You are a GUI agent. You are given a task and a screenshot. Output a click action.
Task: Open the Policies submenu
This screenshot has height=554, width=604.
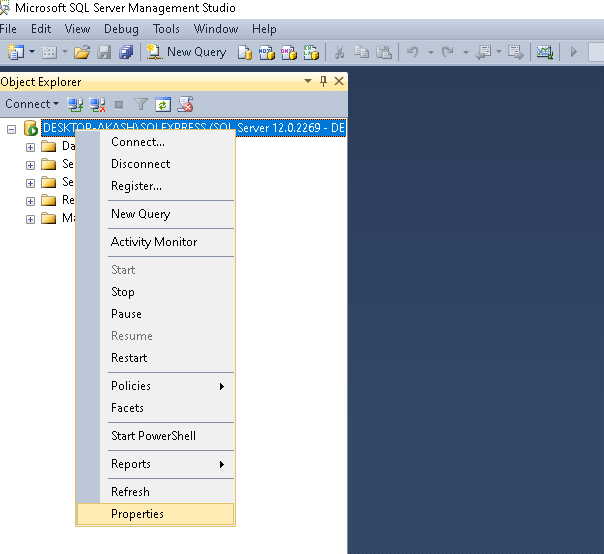[x=155, y=386]
